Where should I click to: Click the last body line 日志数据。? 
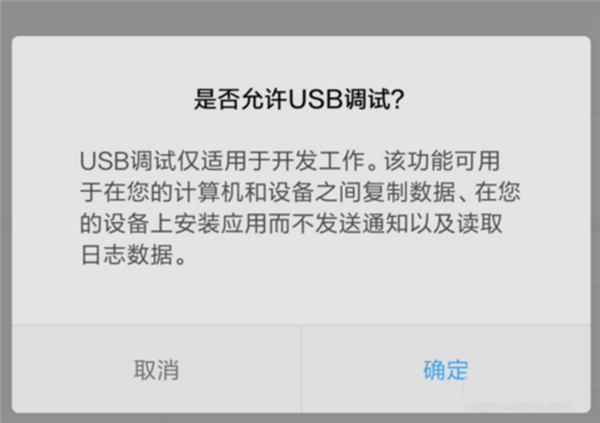134,255
